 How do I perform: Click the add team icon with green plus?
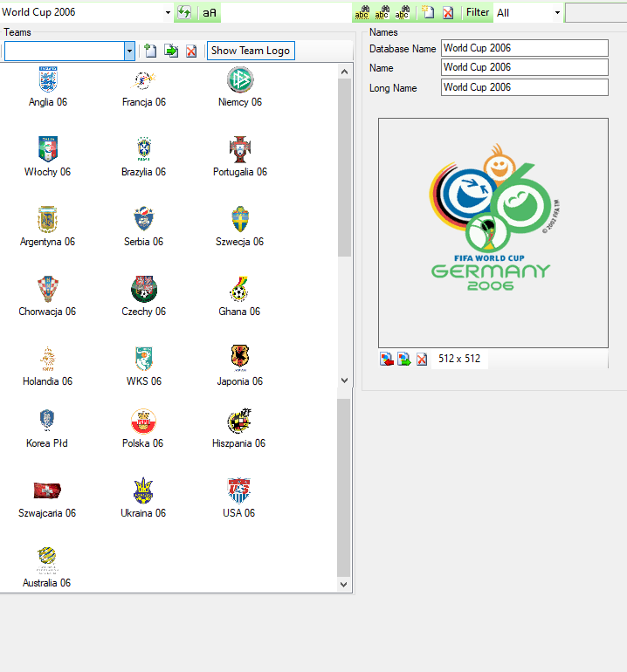point(149,51)
